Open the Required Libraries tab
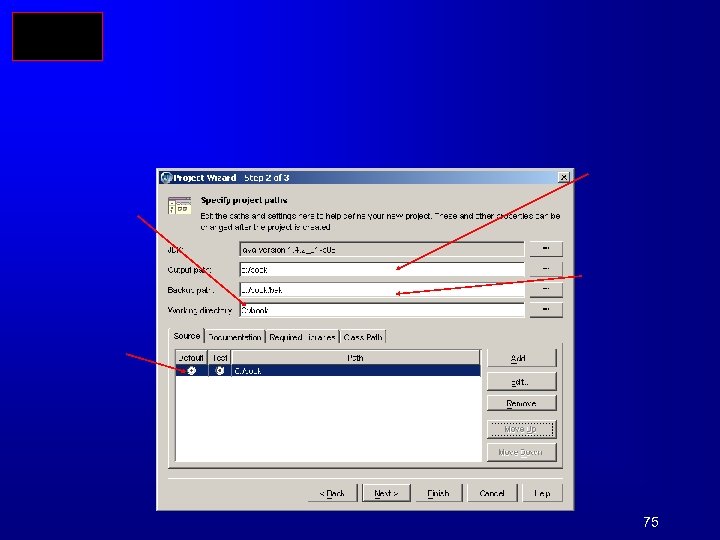Image resolution: width=720 pixels, height=540 pixels. (302, 337)
